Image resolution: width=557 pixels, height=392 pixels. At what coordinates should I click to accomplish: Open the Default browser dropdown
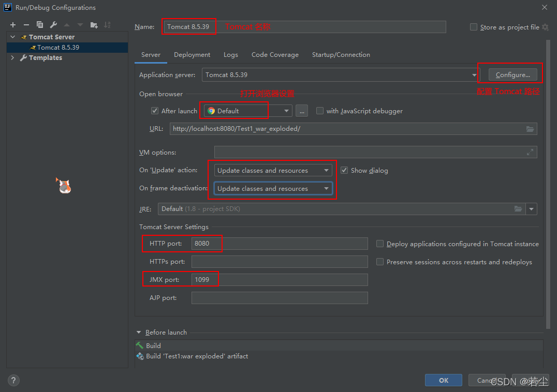(248, 111)
